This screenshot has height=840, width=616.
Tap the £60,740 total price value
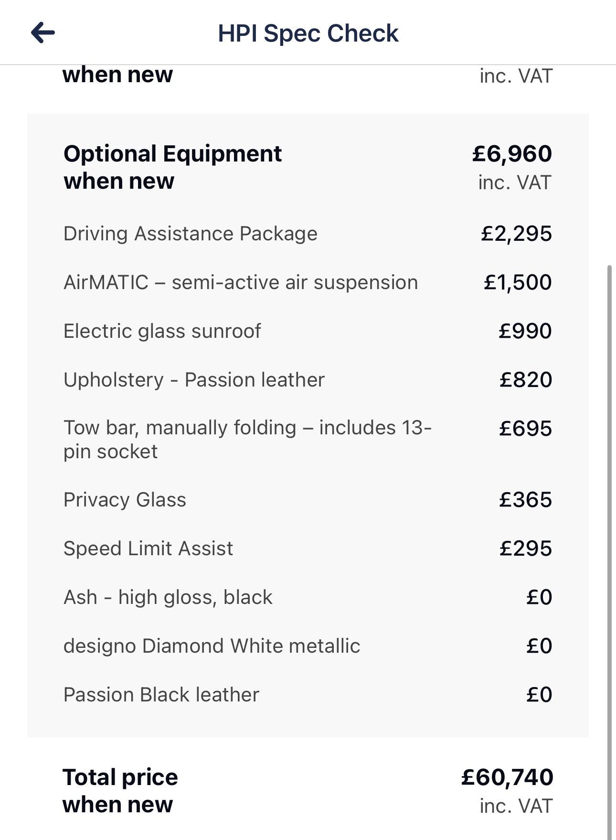507,777
